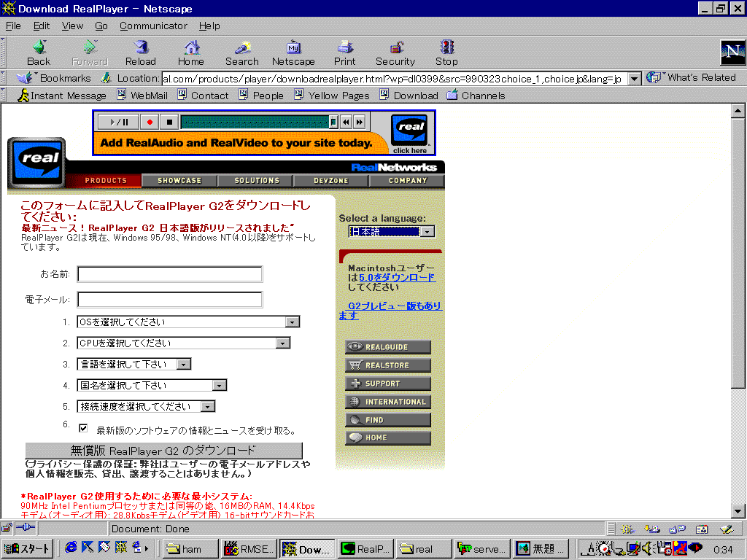Open Security info from the toolbar
The image size is (747, 560).
pos(395,52)
